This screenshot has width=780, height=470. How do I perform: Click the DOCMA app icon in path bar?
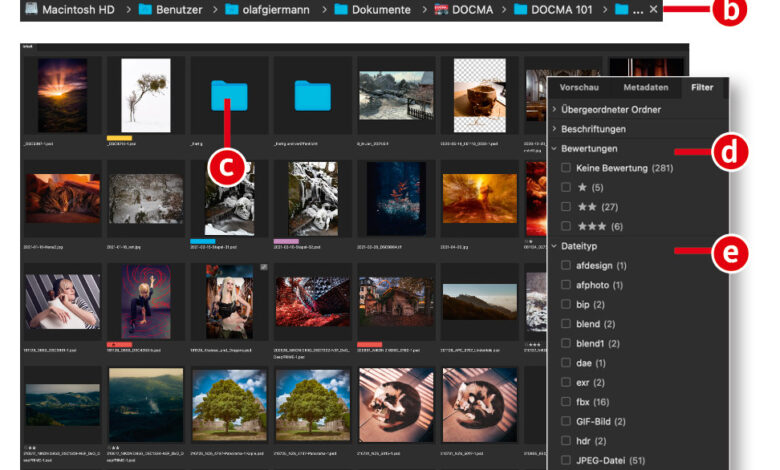coord(442,9)
